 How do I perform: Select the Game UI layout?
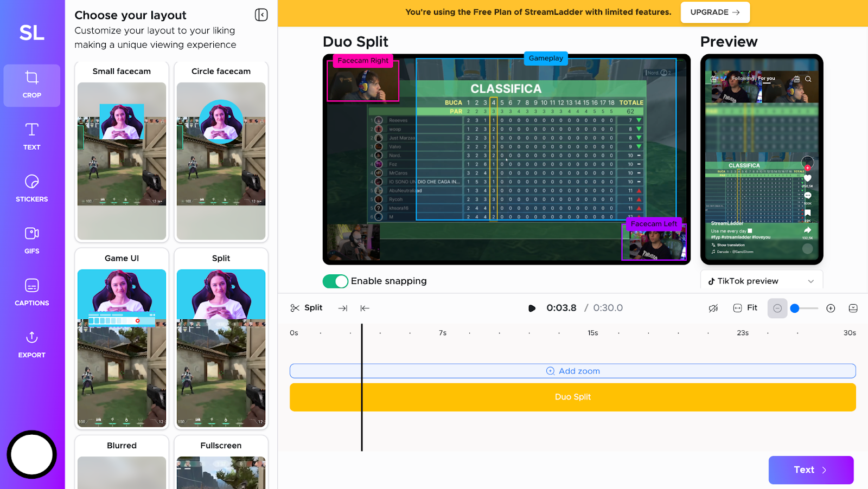click(x=122, y=338)
